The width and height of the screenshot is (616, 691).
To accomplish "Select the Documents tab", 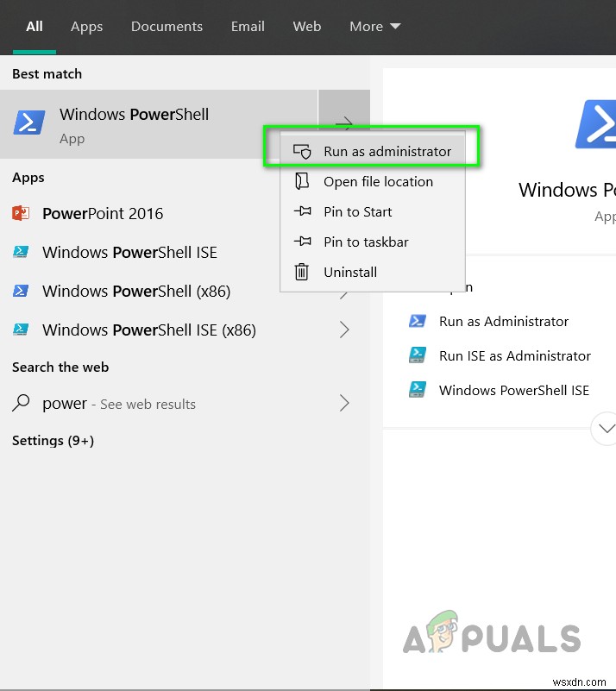I will (167, 27).
